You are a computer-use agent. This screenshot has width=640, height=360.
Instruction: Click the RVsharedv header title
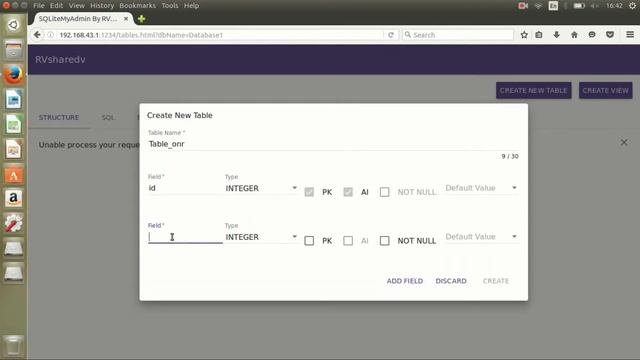tap(60, 60)
